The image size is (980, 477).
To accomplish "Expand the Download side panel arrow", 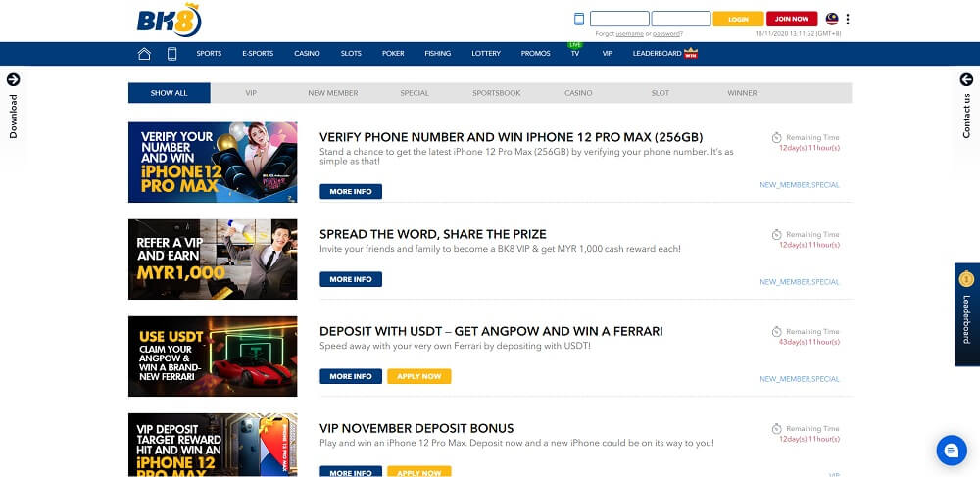I will tap(13, 79).
